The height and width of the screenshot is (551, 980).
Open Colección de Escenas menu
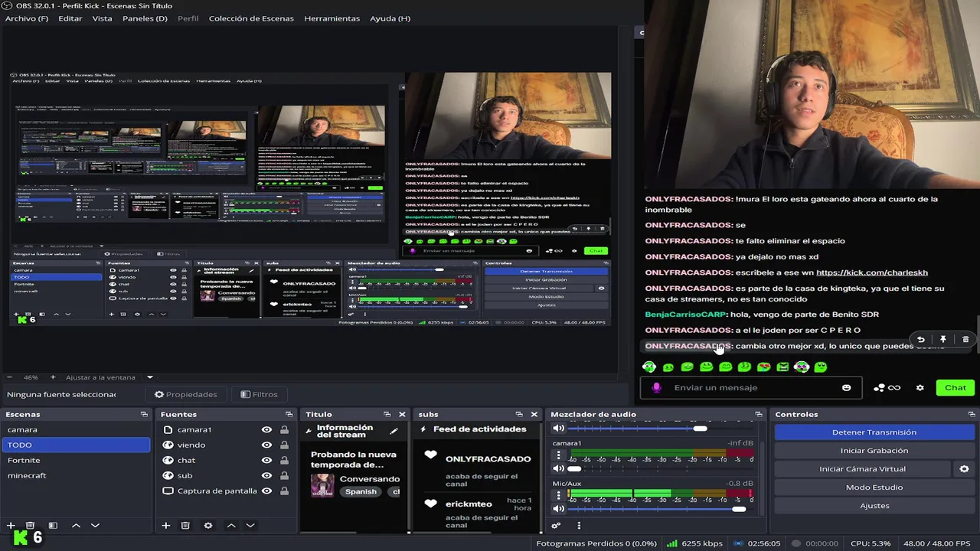coord(251,18)
